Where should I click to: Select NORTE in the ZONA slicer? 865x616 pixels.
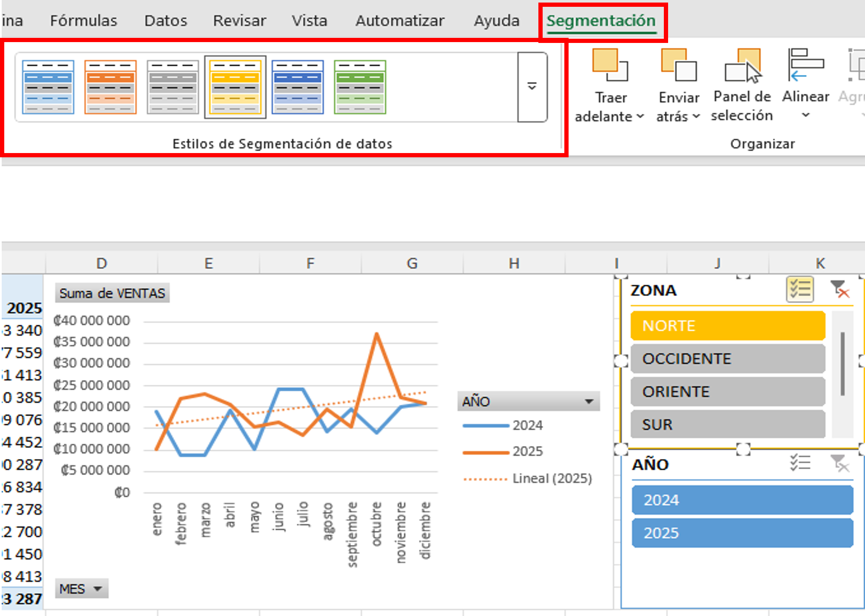tap(728, 326)
